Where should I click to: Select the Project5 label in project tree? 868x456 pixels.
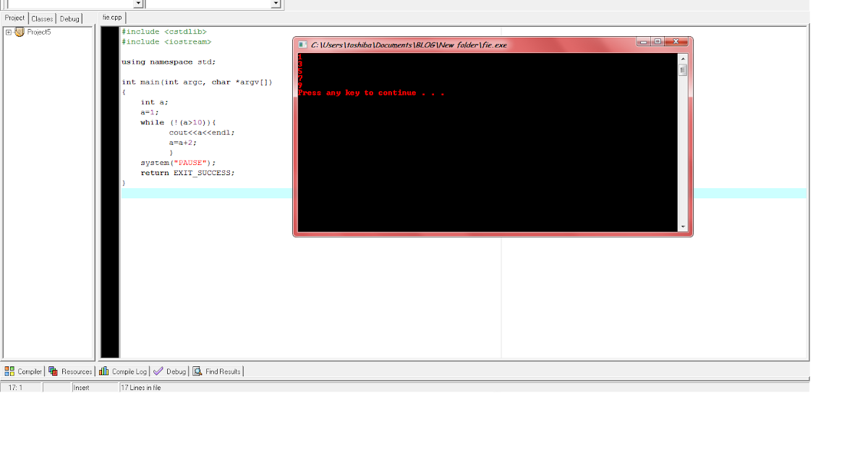coord(39,32)
